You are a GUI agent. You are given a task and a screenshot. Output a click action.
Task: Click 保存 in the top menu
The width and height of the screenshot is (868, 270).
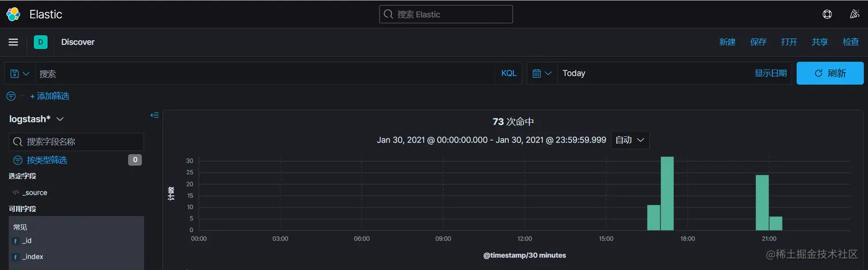click(x=758, y=42)
